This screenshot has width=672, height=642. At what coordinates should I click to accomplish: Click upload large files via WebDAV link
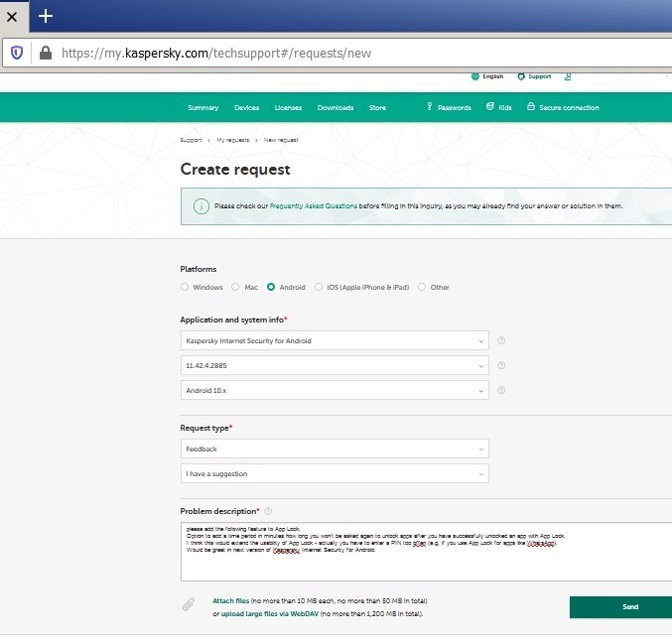click(x=270, y=614)
